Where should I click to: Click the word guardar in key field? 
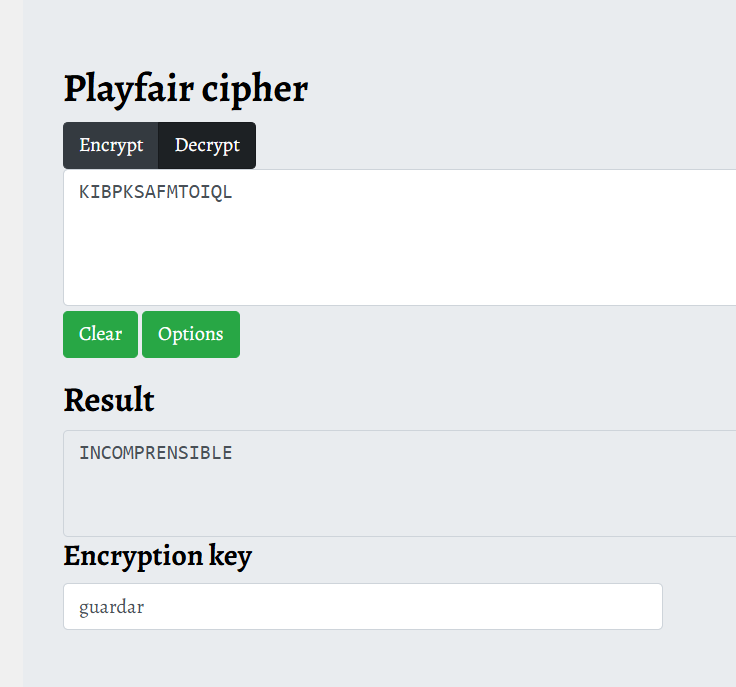[x=112, y=607]
